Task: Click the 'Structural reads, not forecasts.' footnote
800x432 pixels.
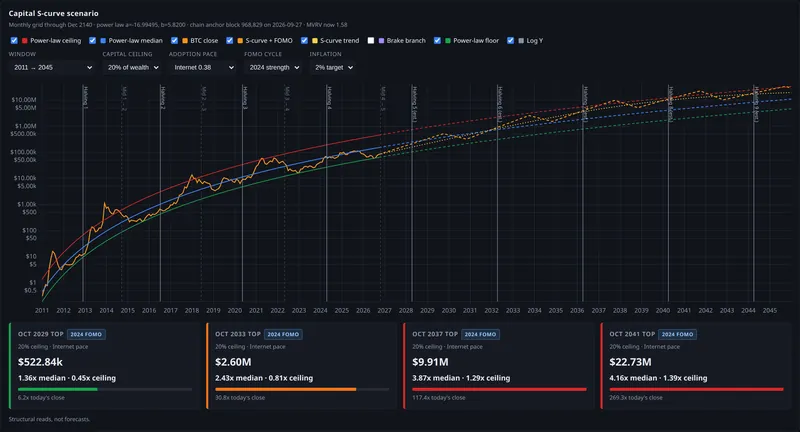Action: point(49,419)
